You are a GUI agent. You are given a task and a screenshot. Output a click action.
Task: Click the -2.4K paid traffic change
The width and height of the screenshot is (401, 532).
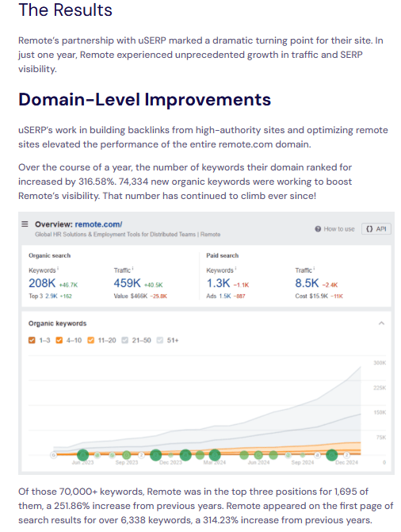click(x=330, y=285)
